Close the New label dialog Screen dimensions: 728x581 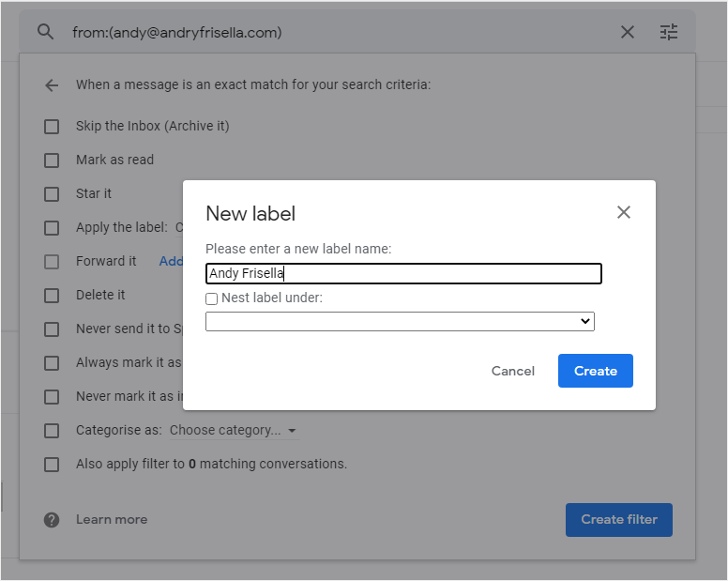624,212
